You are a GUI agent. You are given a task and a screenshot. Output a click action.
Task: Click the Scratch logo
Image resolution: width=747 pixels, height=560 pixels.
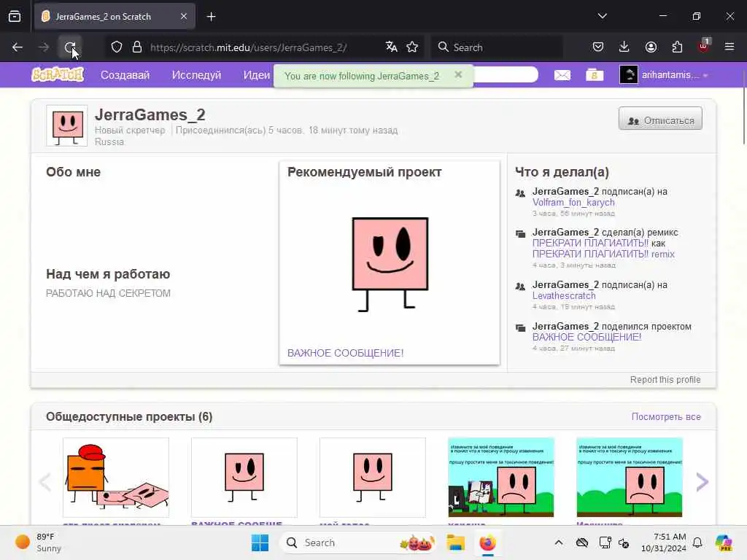pos(58,75)
